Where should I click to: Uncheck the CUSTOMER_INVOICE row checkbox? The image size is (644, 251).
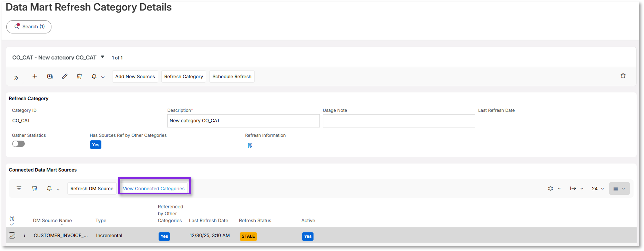point(12,235)
